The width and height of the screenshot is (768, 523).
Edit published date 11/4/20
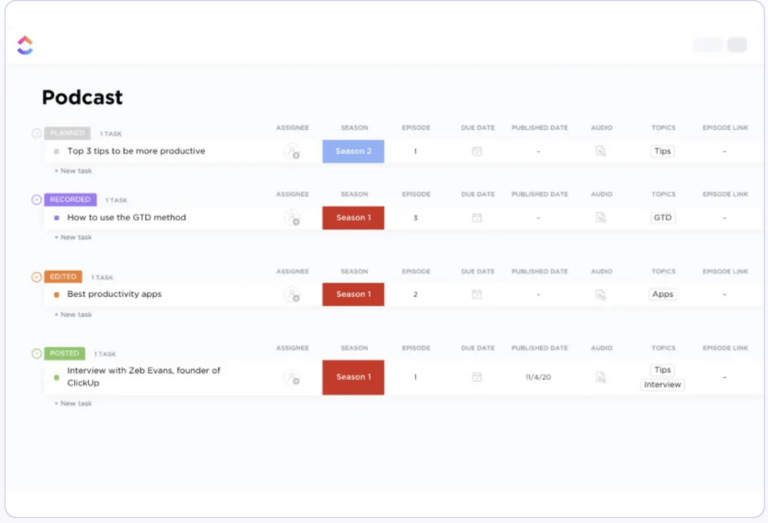(x=538, y=377)
